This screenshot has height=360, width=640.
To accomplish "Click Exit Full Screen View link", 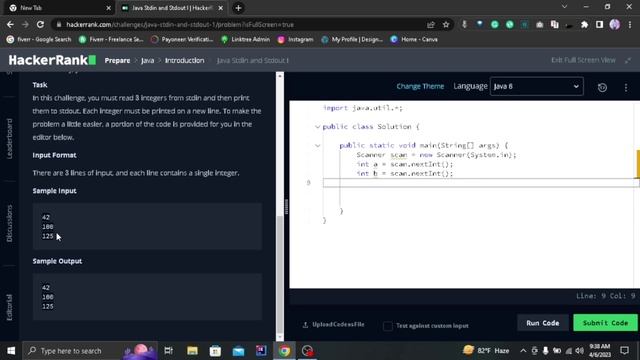I will [583, 60].
